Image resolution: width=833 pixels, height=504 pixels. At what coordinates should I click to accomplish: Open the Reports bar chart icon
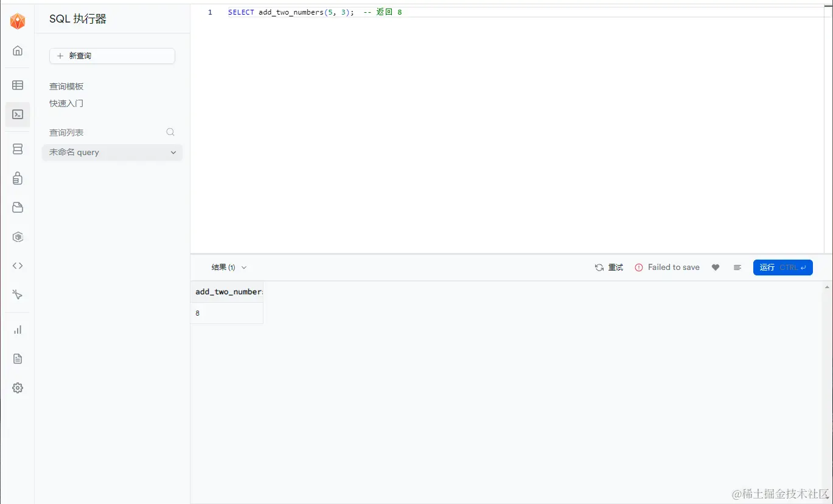point(18,330)
